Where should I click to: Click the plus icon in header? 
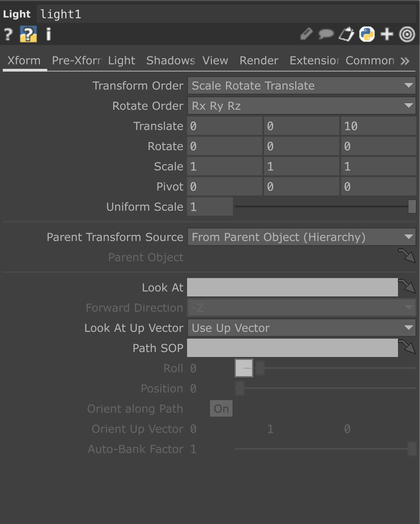pos(387,34)
